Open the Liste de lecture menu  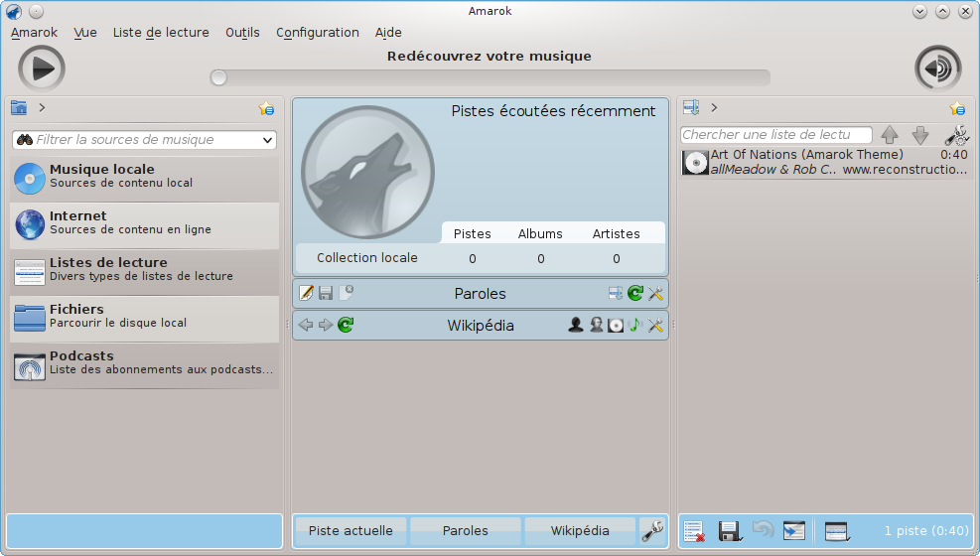(161, 33)
